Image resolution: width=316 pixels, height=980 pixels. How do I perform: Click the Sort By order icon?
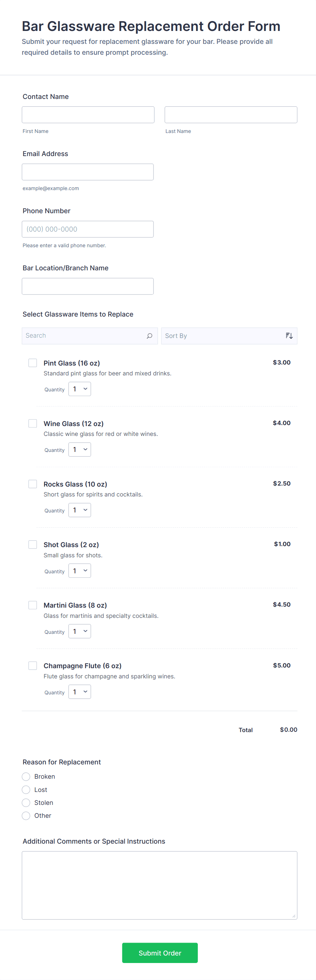tap(289, 336)
